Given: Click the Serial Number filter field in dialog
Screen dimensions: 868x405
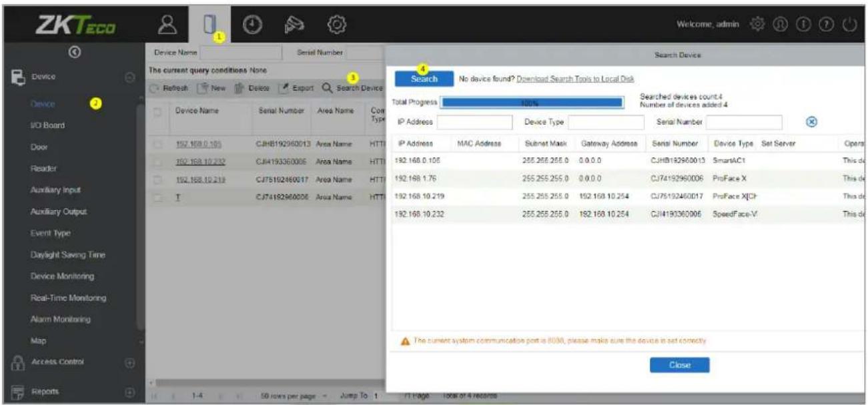Looking at the screenshot, I should (x=744, y=122).
